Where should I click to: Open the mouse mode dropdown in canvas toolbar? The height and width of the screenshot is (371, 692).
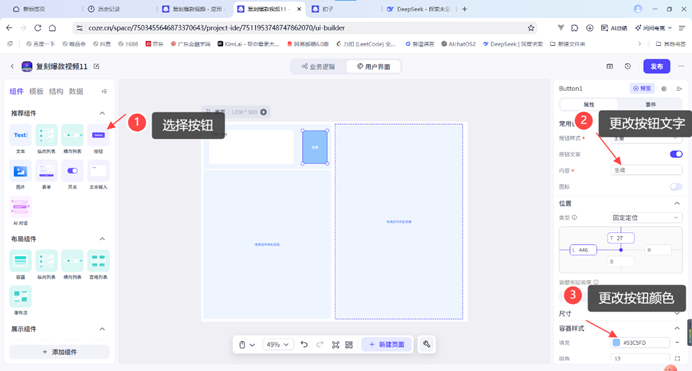coord(247,345)
